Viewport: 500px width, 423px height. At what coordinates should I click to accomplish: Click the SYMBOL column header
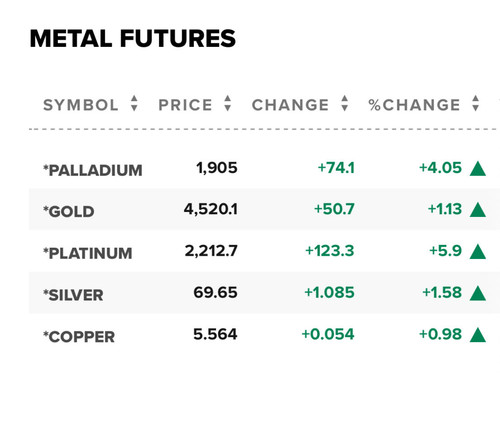tap(81, 105)
